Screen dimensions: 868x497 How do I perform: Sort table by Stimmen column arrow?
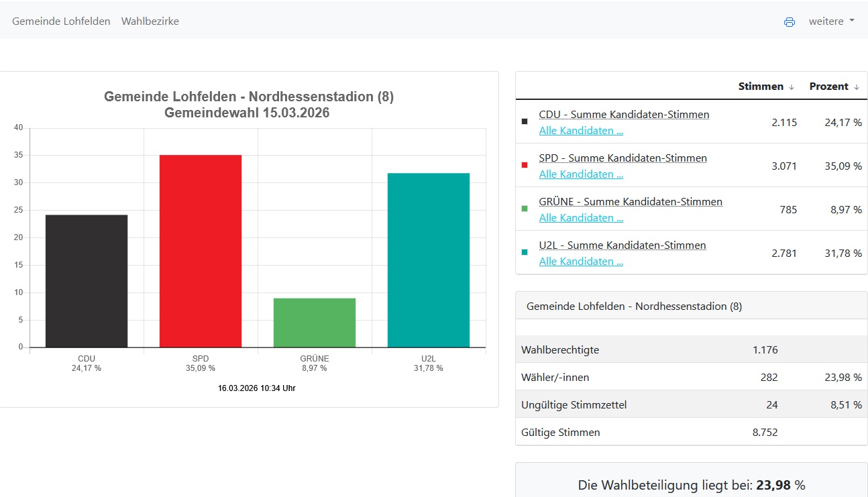(792, 87)
